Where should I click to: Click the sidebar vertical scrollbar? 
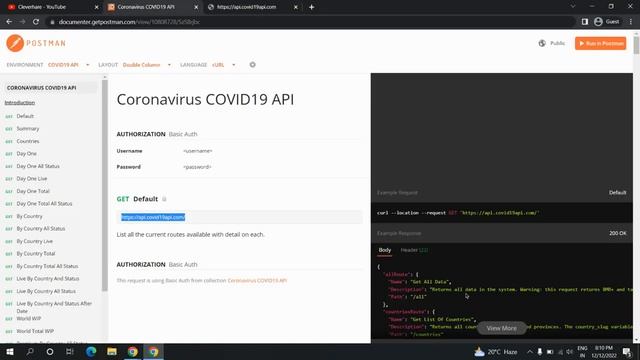[x=104, y=186]
